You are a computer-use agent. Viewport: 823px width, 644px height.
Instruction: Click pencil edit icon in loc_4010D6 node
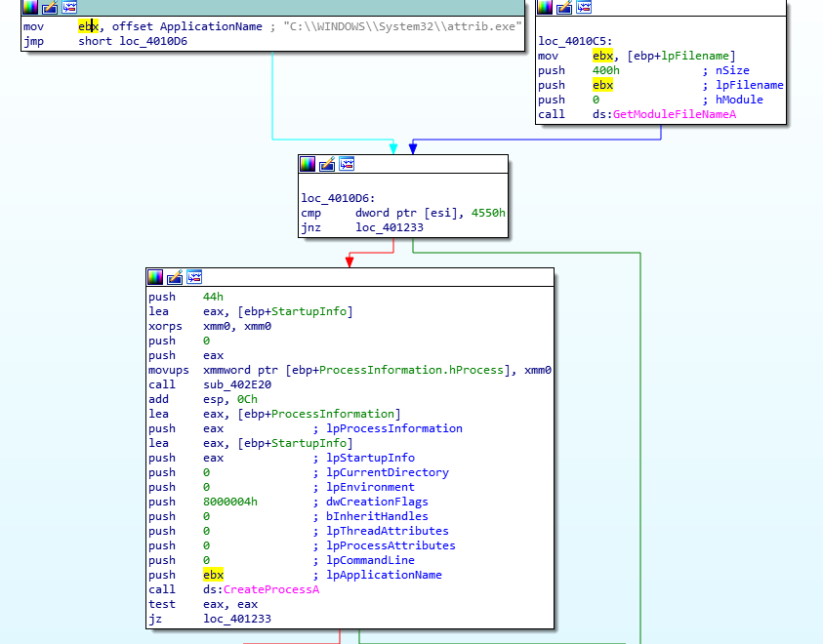(x=327, y=164)
